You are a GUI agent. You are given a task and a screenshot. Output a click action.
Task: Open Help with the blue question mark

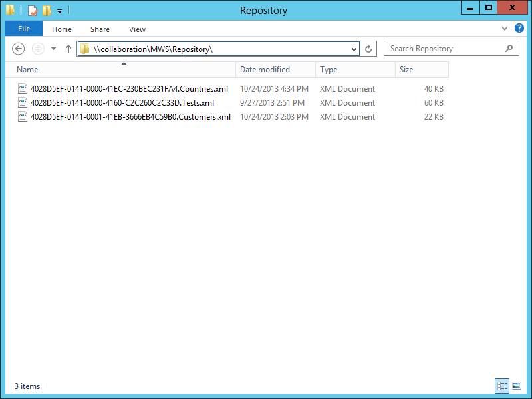[x=519, y=29]
